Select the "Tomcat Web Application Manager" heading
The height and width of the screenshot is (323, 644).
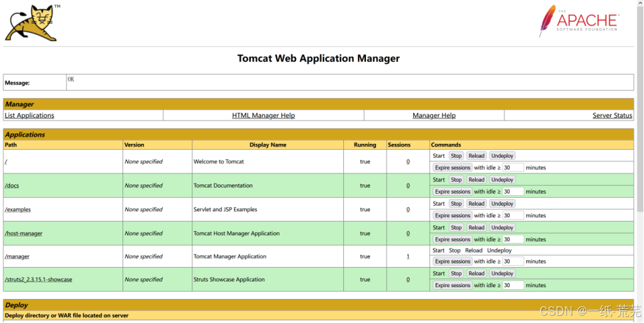coord(318,59)
